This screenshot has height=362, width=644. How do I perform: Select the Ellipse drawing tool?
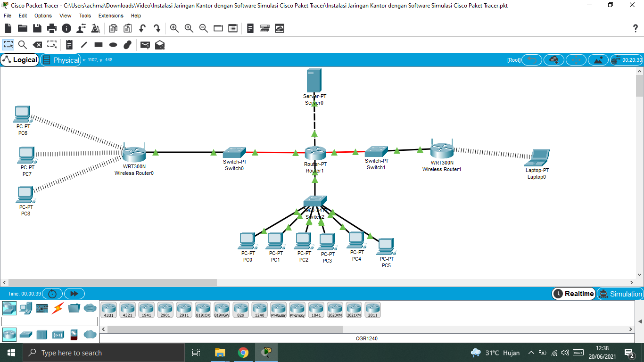coord(113,45)
